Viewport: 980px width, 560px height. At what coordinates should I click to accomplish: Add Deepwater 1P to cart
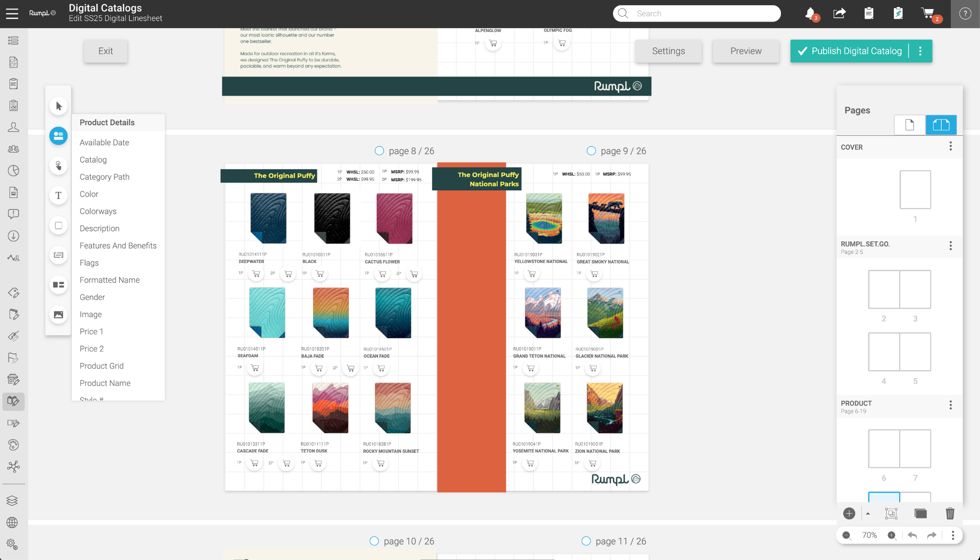256,274
